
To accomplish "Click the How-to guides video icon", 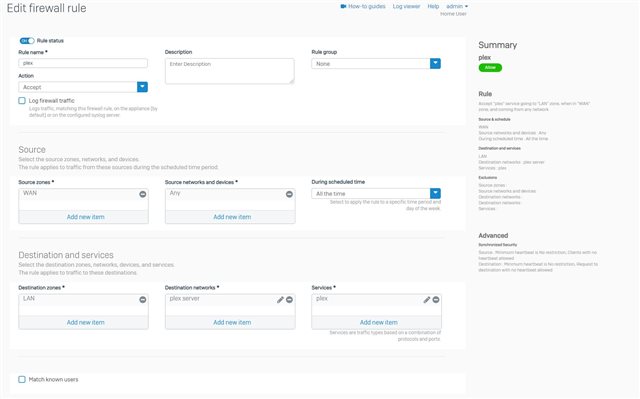I will click(343, 6).
